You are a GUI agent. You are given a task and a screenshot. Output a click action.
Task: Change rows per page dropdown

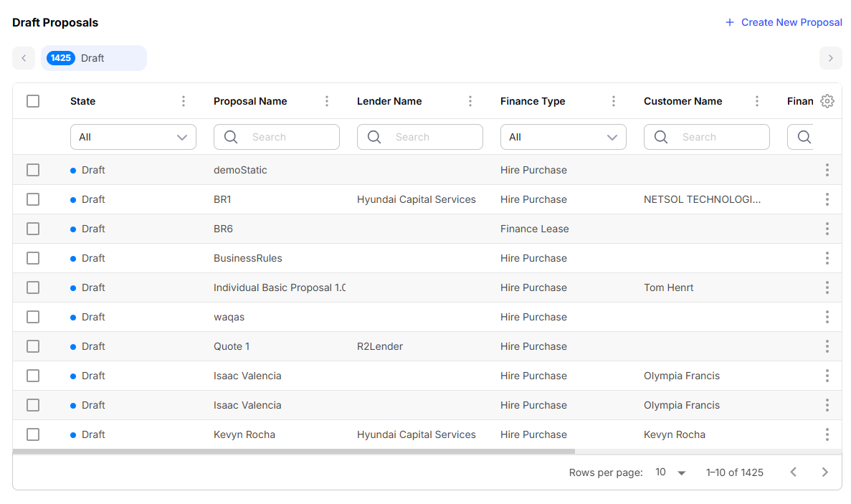670,472
